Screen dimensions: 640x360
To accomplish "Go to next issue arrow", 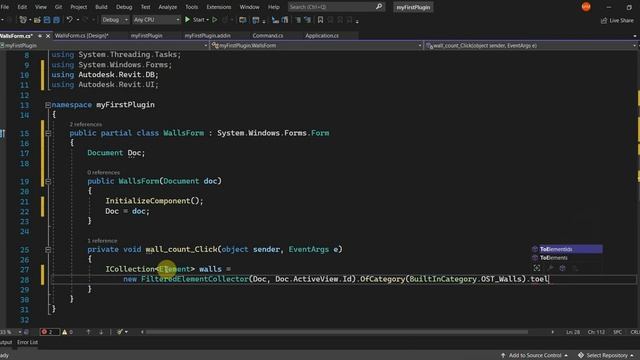I will click(x=101, y=332).
